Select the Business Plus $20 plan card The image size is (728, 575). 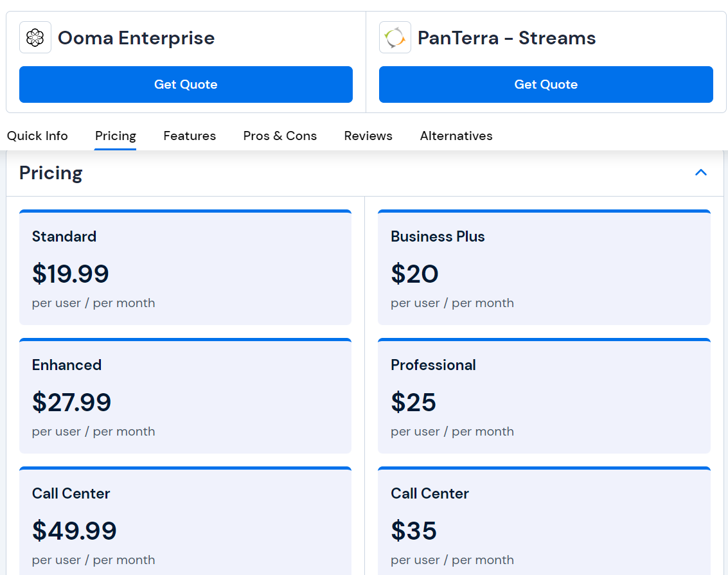[544, 267]
